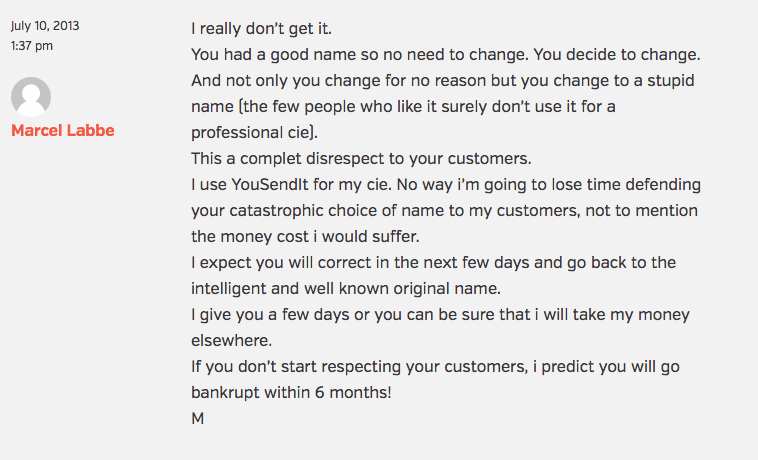The image size is (758, 460).
Task: Click the text "bankrupt within 6 months!"
Action: click(291, 393)
